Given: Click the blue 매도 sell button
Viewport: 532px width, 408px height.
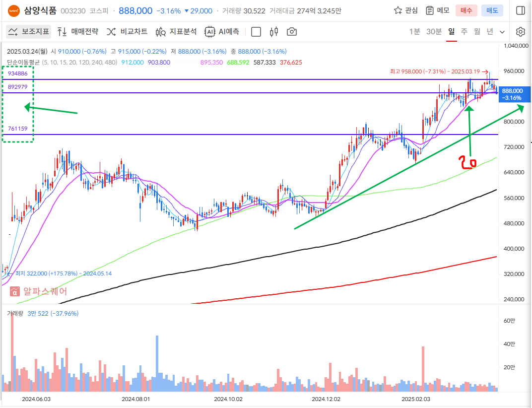Looking at the screenshot, I should click(492, 10).
